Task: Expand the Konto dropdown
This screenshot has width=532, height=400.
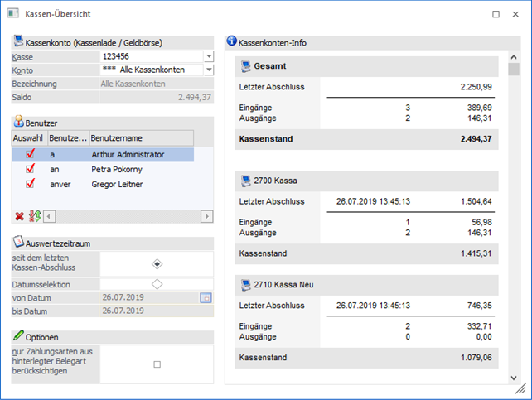Action: pos(208,70)
